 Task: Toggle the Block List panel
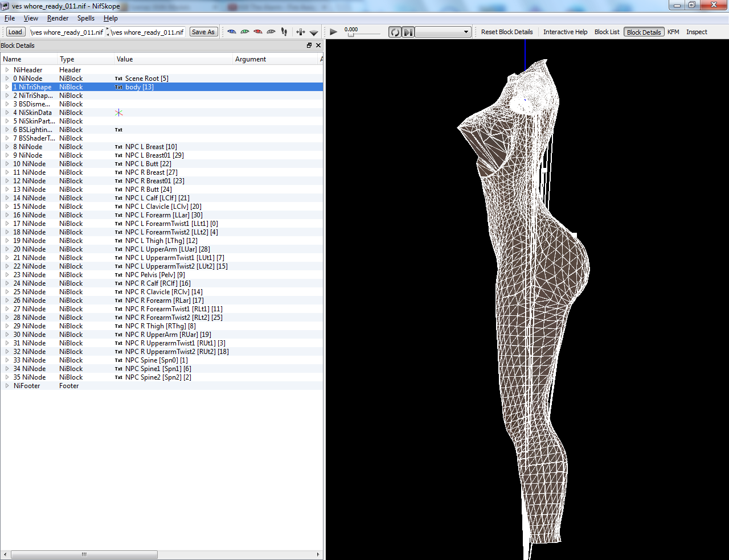pos(607,32)
